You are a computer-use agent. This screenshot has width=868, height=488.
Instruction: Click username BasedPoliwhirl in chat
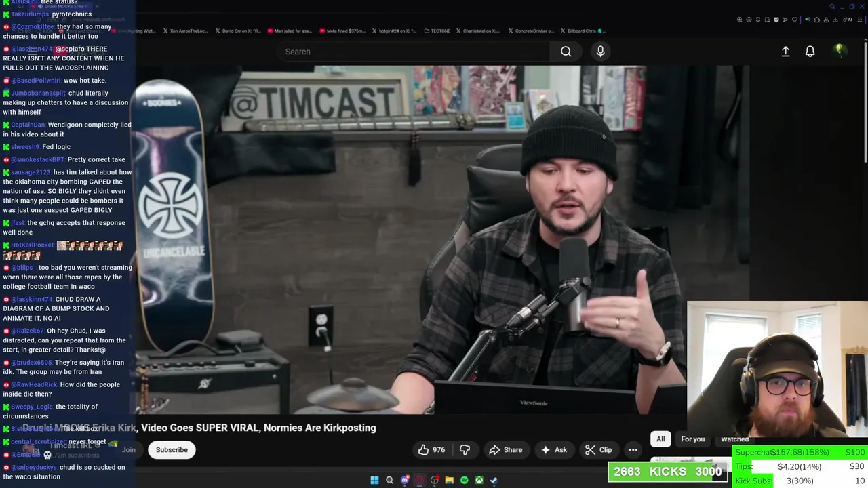pos(36,81)
